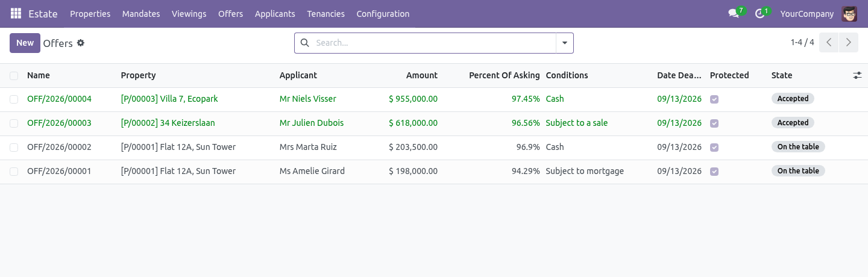Viewport: 868px width, 277px height.
Task: Click amount $ 618,000.00
Action: coord(413,123)
